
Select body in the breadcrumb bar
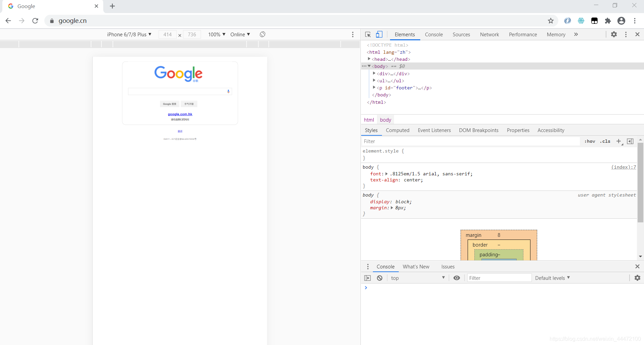pyautogui.click(x=385, y=120)
